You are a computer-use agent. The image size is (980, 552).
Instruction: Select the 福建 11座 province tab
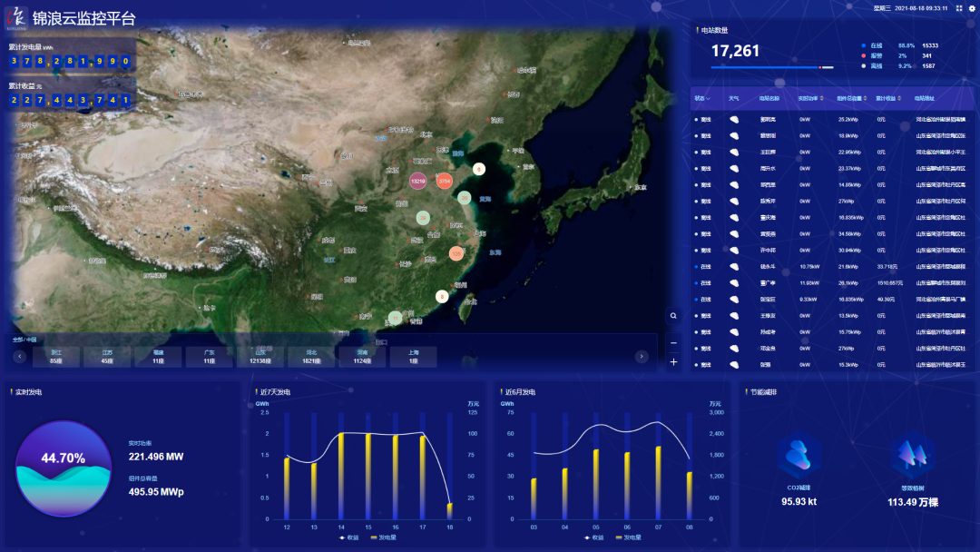[158, 357]
